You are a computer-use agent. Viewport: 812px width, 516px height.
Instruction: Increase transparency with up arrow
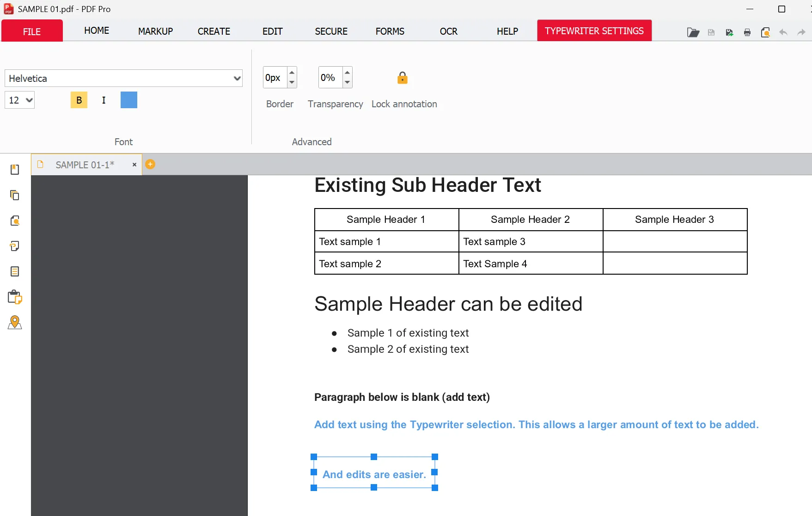pos(347,73)
